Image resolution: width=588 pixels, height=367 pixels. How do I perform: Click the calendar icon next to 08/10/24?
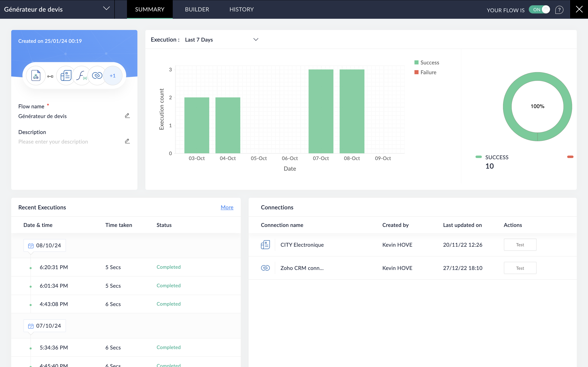pos(31,246)
